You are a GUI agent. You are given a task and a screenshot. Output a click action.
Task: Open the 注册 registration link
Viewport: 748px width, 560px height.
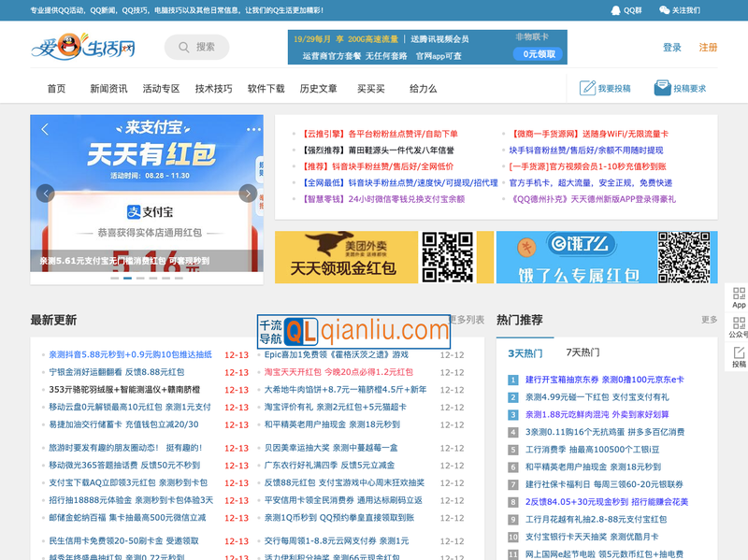(x=709, y=48)
